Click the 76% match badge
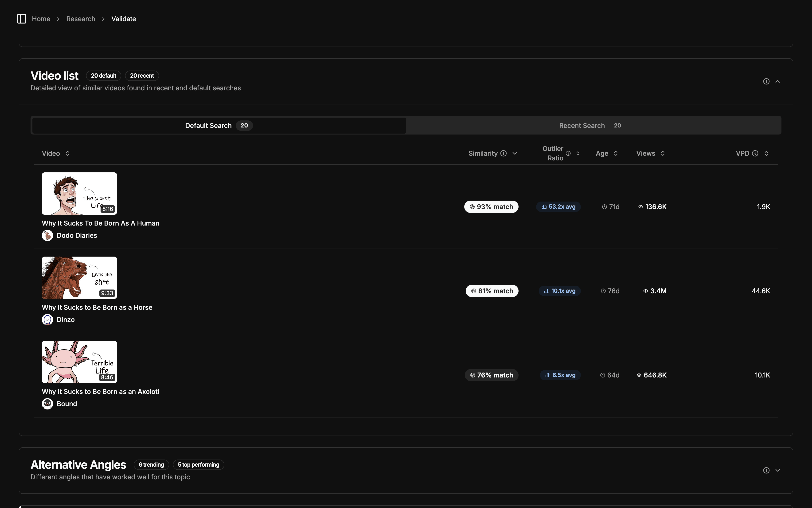The image size is (812, 508). click(x=492, y=375)
